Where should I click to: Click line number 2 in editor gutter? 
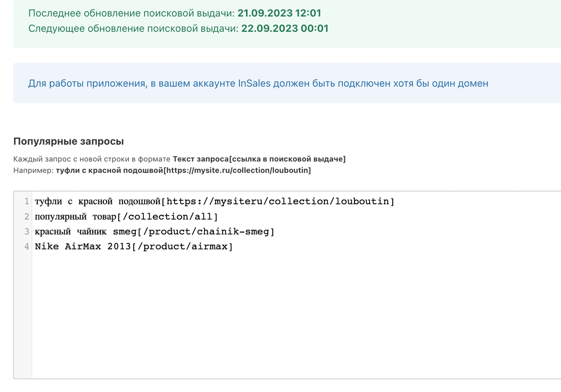coord(27,217)
